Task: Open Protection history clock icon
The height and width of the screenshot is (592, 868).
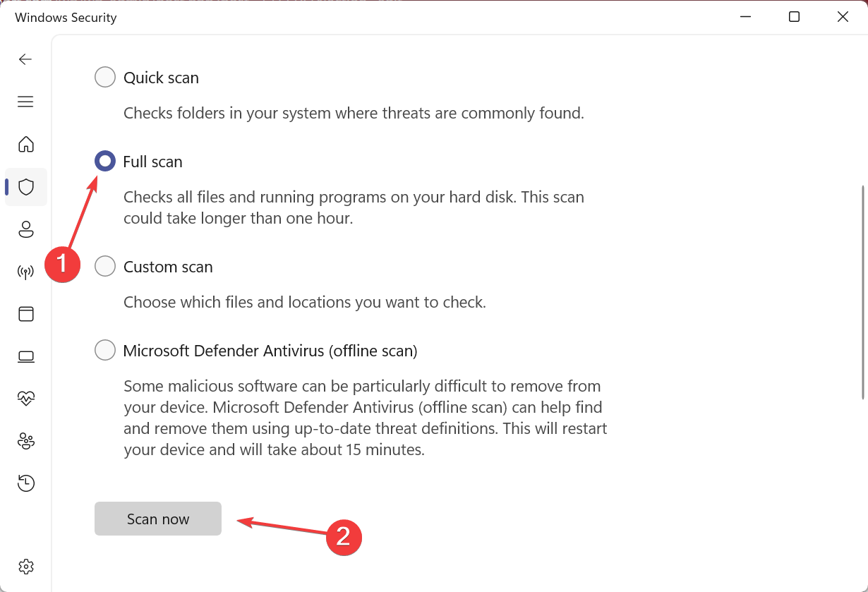Action: click(26, 483)
